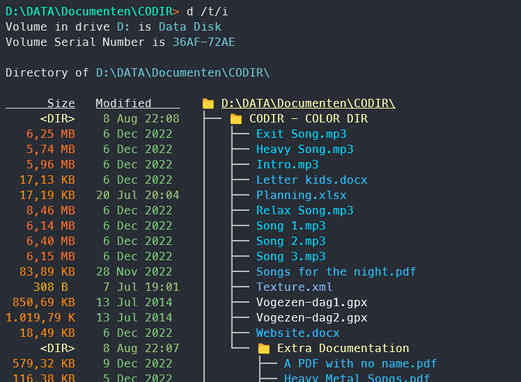
Task: Expand the Extra Documentation folder label
Action: pyautogui.click(x=343, y=348)
